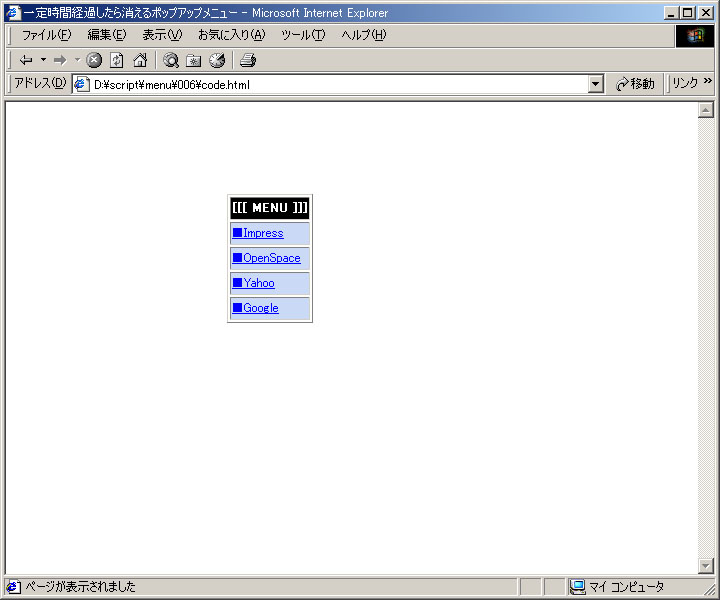Go forward with the Forward arrow
Viewport: 720px width, 600px height.
click(60, 60)
